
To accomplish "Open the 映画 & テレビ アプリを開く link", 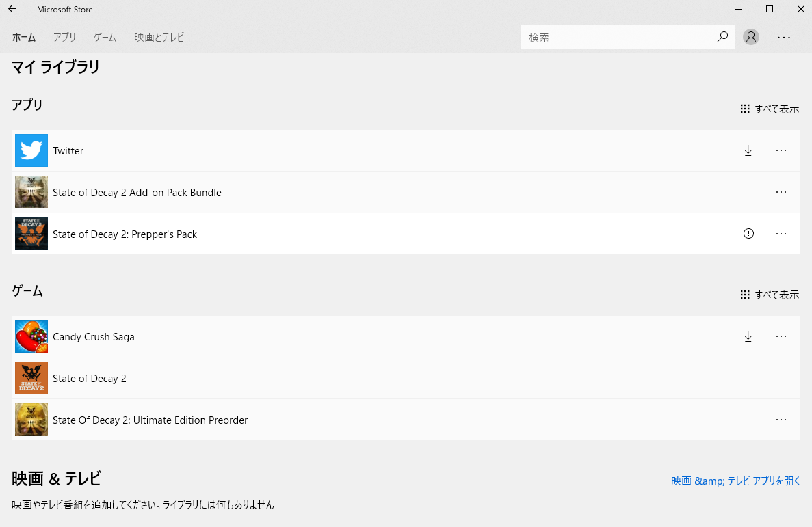I will click(736, 481).
